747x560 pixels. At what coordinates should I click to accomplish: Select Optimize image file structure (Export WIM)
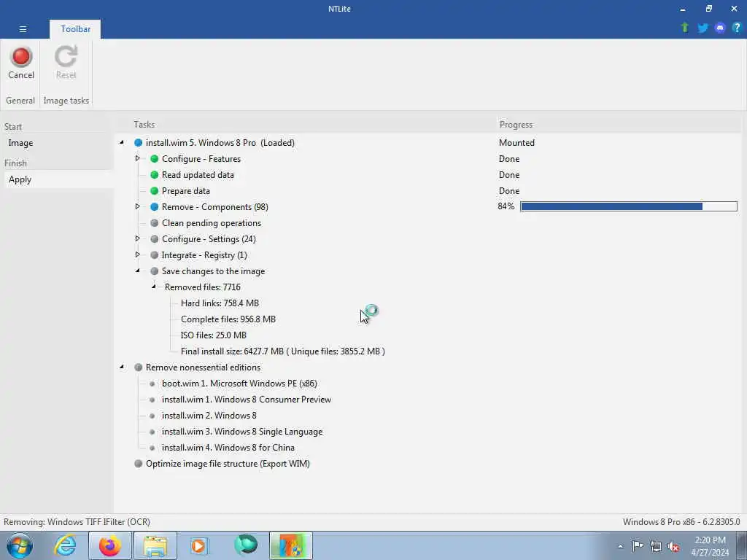228,463
